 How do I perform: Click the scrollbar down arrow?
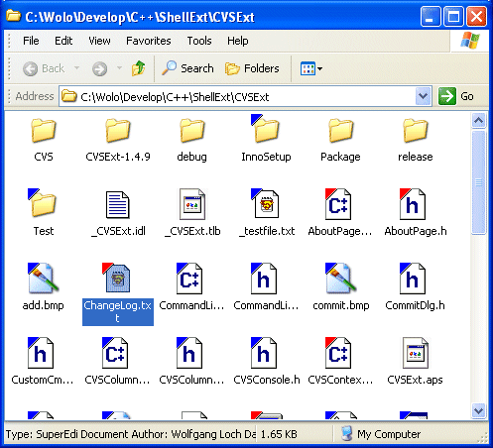pos(478,410)
